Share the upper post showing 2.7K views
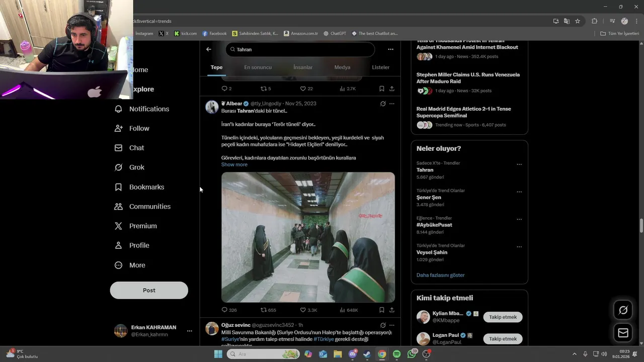This screenshot has height=362, width=644. (x=392, y=88)
